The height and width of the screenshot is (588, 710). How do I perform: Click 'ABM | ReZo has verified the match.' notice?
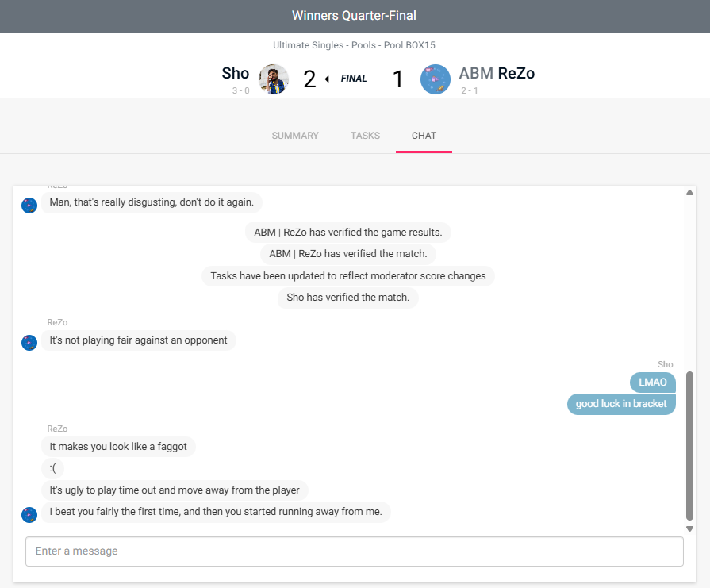point(347,254)
